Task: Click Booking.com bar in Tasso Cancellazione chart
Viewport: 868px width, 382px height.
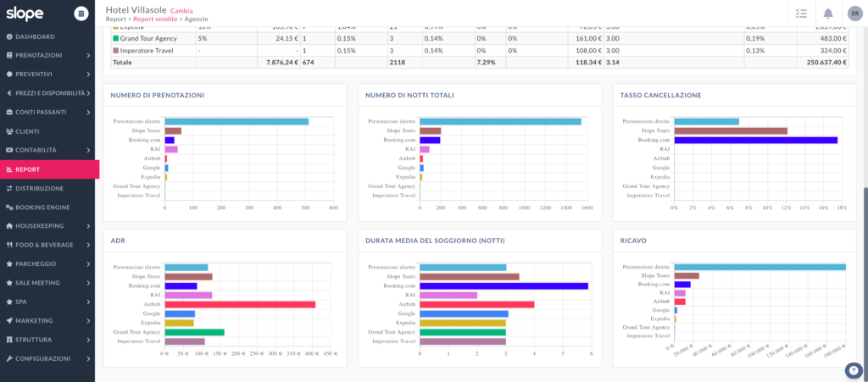Action: 755,141
